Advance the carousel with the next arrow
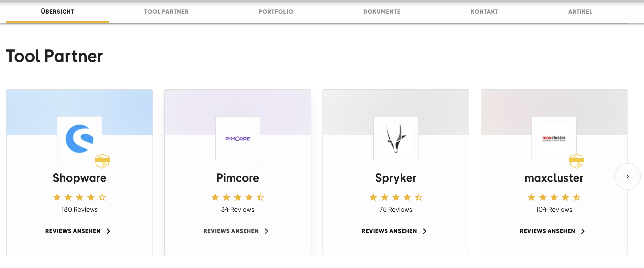This screenshot has height=268, width=644. click(x=627, y=176)
